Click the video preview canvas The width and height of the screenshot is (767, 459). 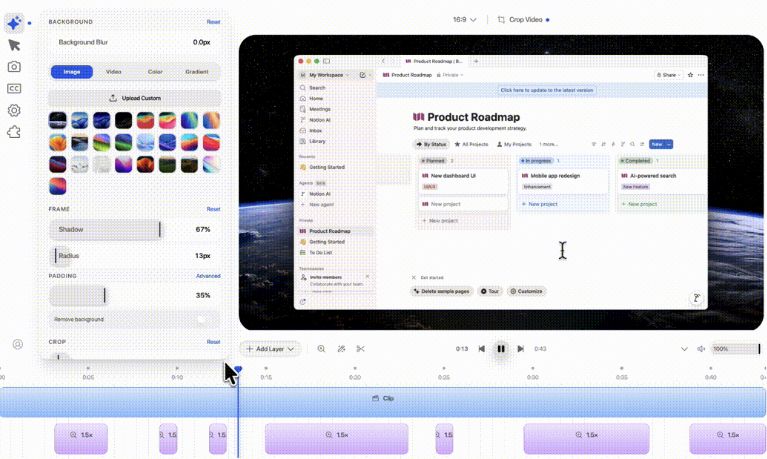501,182
